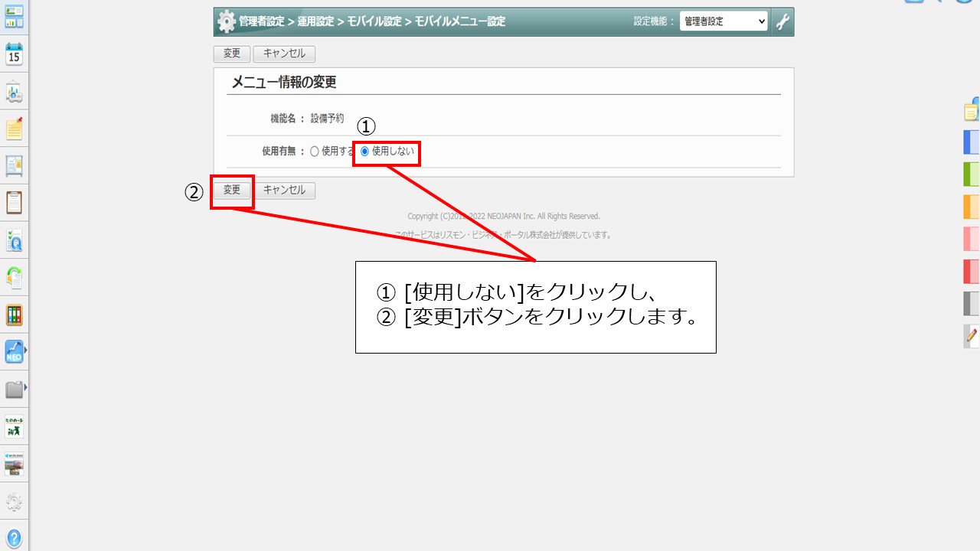Go to 管理者設定 in the breadcrumb

coord(261,21)
